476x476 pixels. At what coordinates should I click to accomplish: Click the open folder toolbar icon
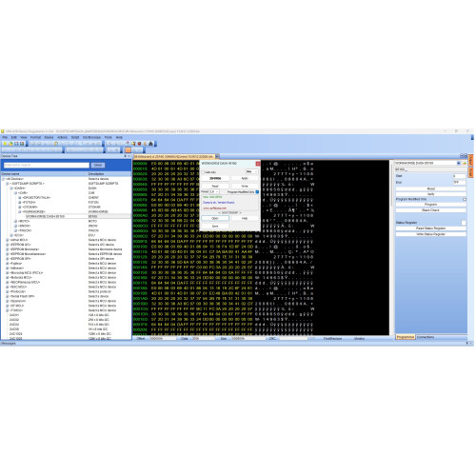tap(10, 144)
